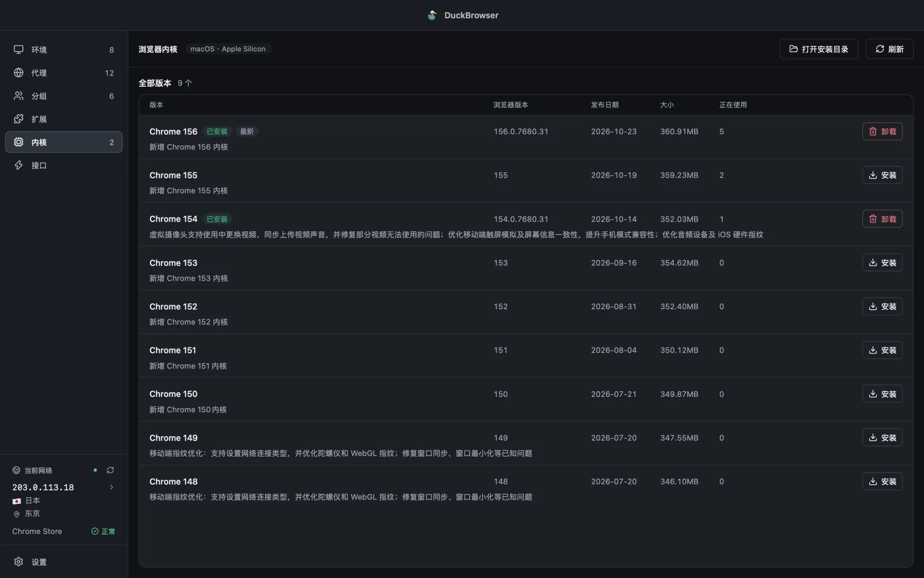Select the 内核 section label
This screenshot has width=924, height=578.
pos(39,142)
